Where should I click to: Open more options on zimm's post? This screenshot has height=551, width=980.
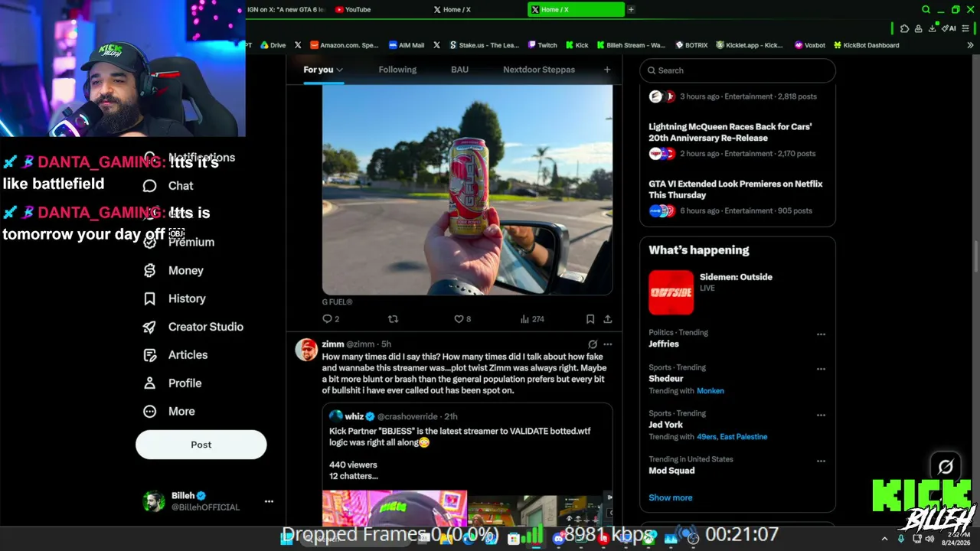click(x=608, y=344)
